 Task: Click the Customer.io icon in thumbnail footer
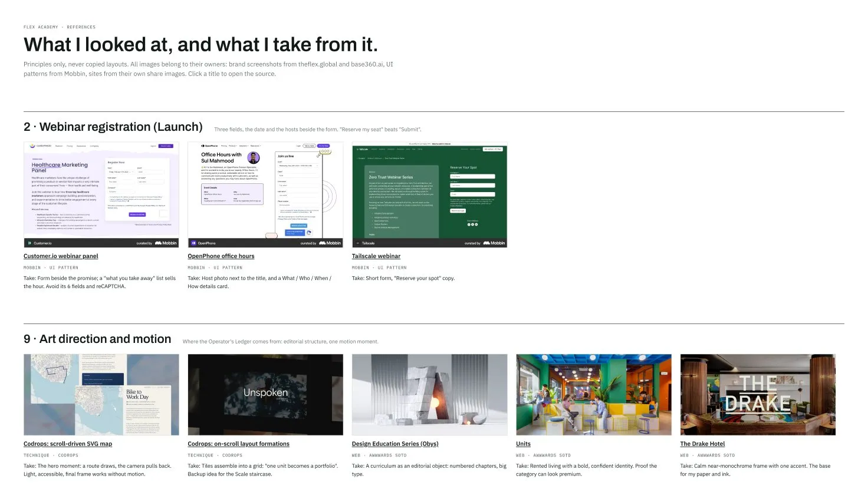click(29, 243)
